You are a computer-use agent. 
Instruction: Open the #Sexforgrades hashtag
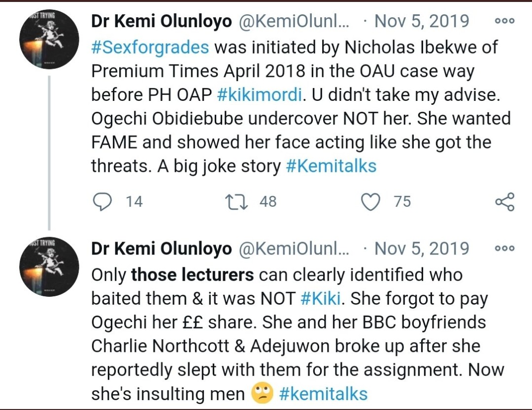tap(150, 48)
